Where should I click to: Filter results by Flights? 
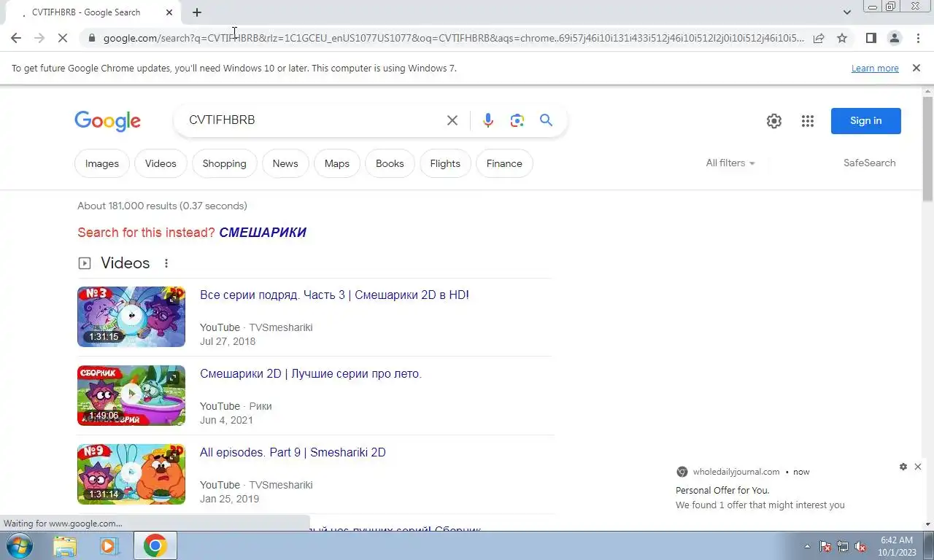click(x=445, y=163)
